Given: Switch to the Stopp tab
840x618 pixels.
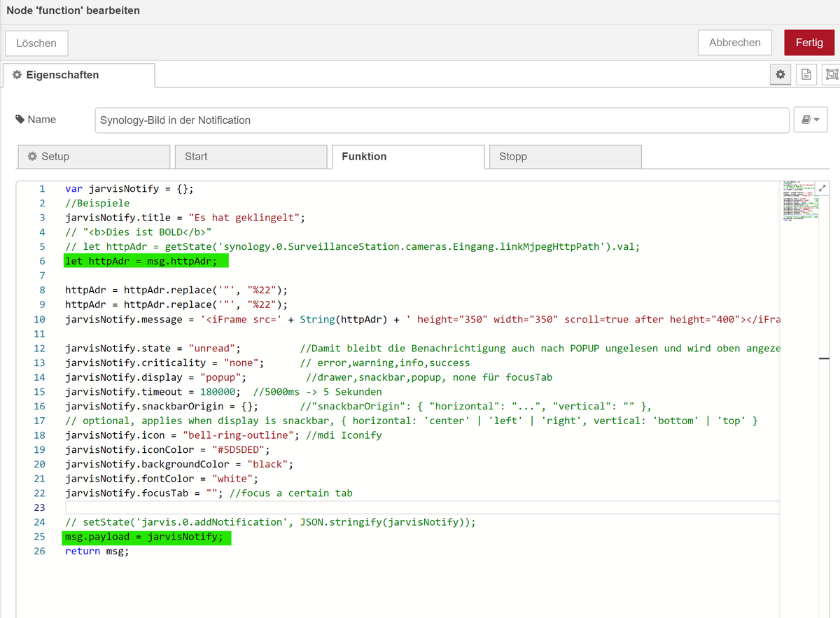Looking at the screenshot, I should point(565,157).
